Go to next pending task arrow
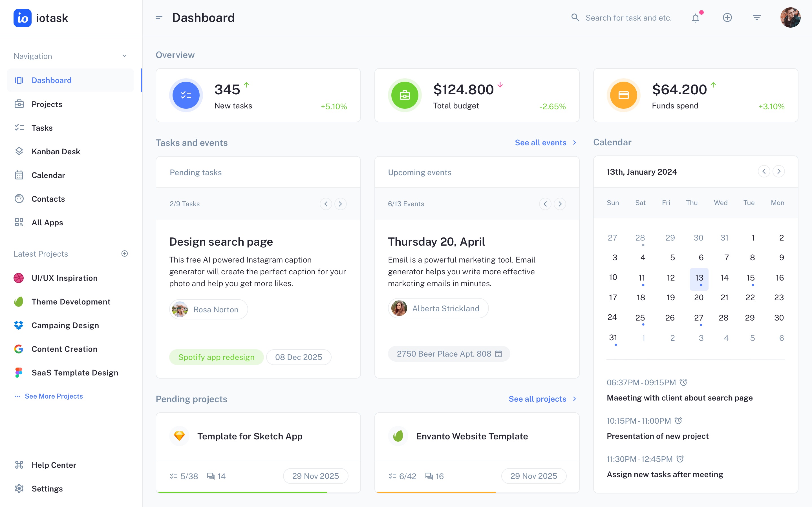This screenshot has height=507, width=812. point(340,204)
